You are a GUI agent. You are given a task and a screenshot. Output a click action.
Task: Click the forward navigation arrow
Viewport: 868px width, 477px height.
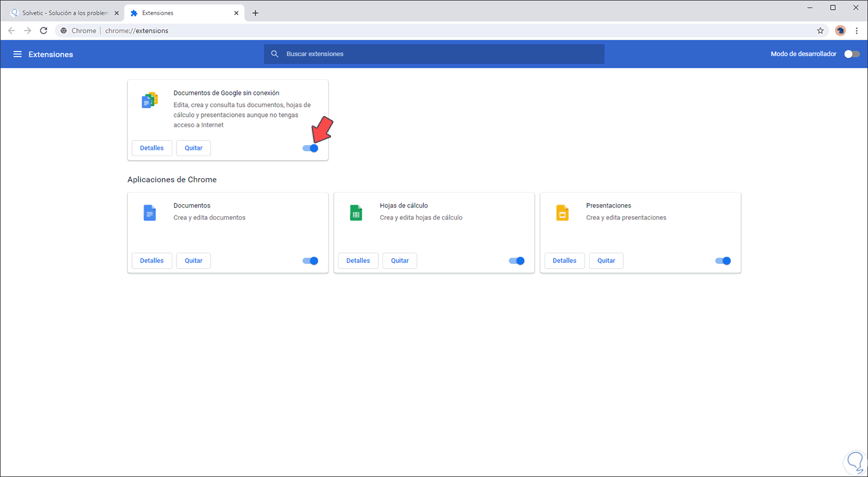point(27,31)
